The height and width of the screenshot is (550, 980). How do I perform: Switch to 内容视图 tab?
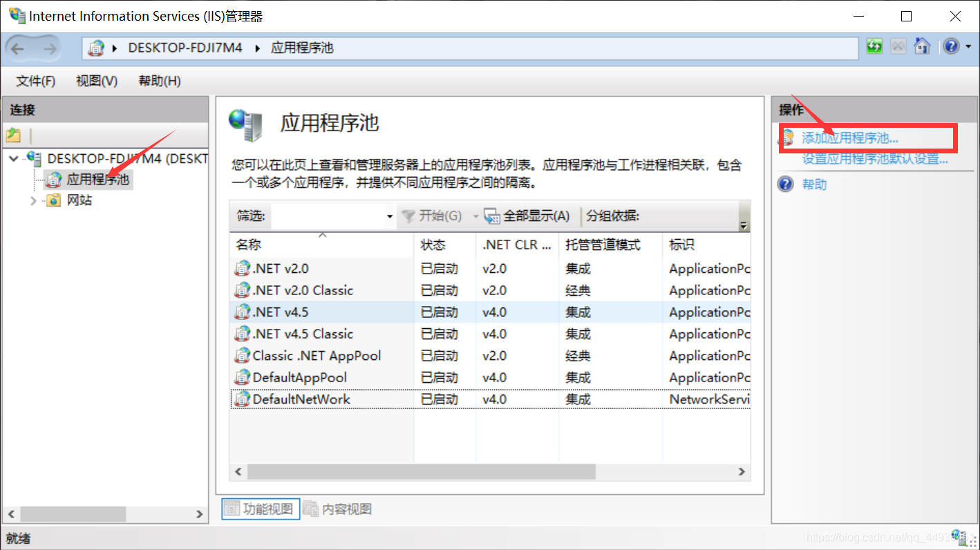[339, 509]
